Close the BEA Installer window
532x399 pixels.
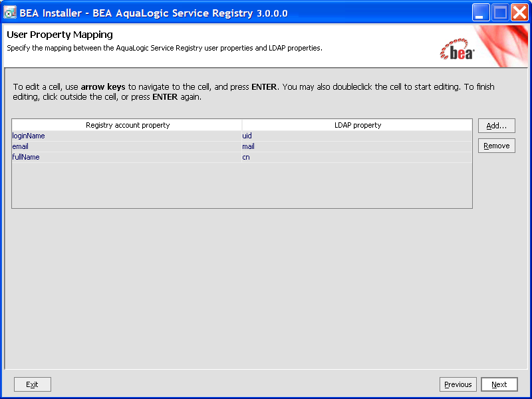click(x=519, y=13)
